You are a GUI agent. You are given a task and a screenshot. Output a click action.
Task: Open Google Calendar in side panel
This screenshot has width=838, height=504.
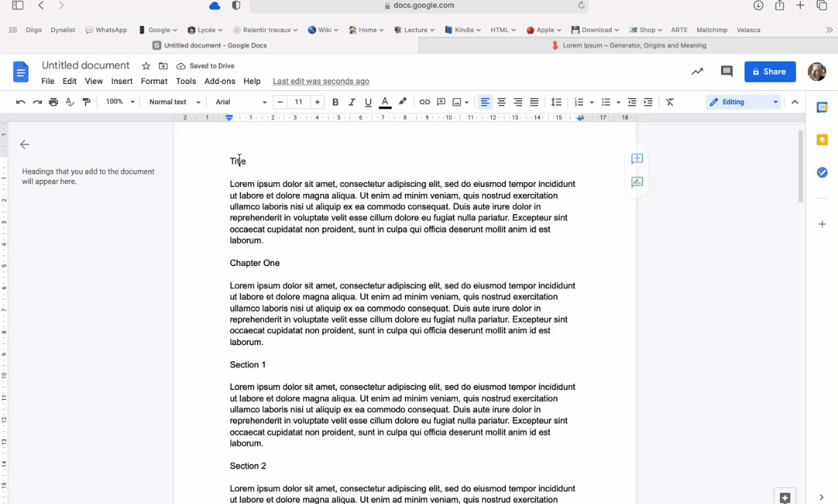coord(822,107)
